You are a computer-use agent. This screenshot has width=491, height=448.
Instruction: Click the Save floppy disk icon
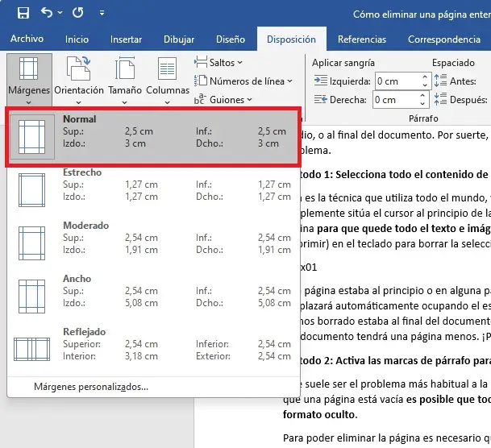23,13
